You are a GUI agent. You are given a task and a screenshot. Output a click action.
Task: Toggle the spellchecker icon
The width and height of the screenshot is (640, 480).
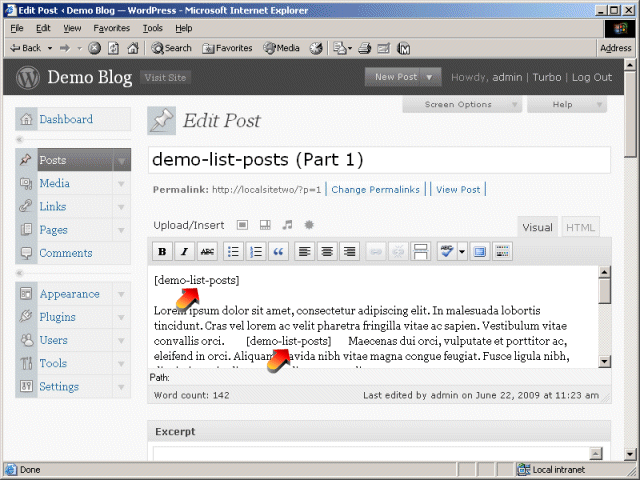pyautogui.click(x=447, y=251)
